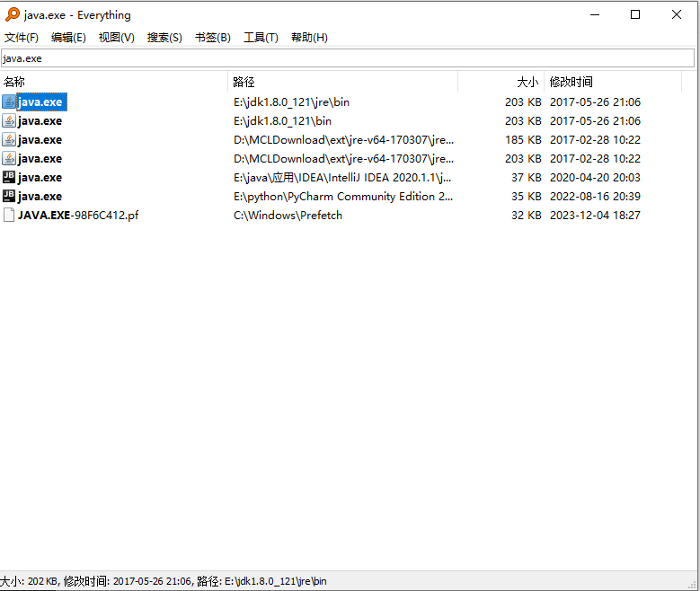Click JetBrains icon of PyCharm java.exe
The width and height of the screenshot is (700, 591).
pos(9,196)
